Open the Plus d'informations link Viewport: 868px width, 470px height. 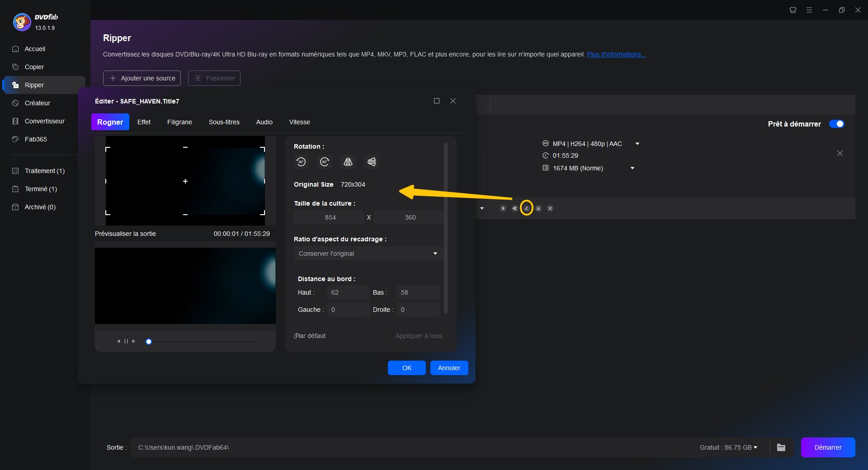pyautogui.click(x=616, y=54)
